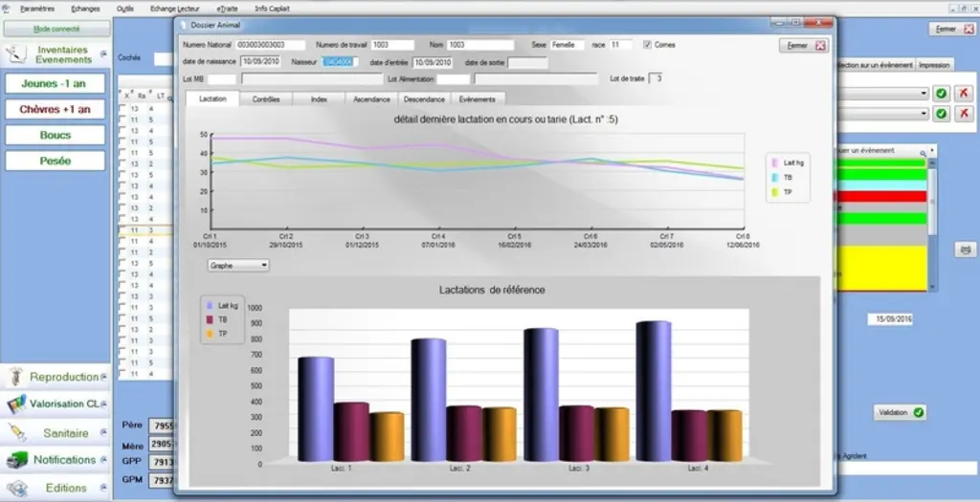This screenshot has height=502, width=980.
Task: Tick checkbox of first animal list row
Action: (x=122, y=109)
